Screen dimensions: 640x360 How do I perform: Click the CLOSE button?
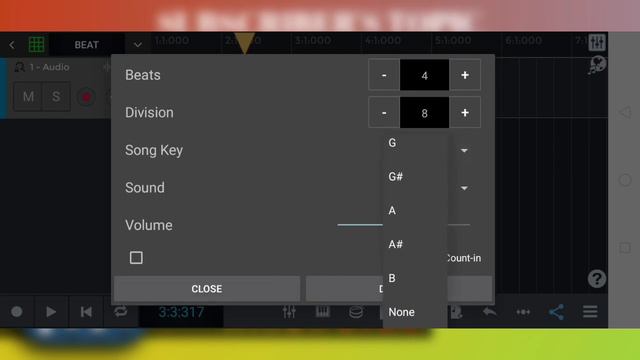207,289
